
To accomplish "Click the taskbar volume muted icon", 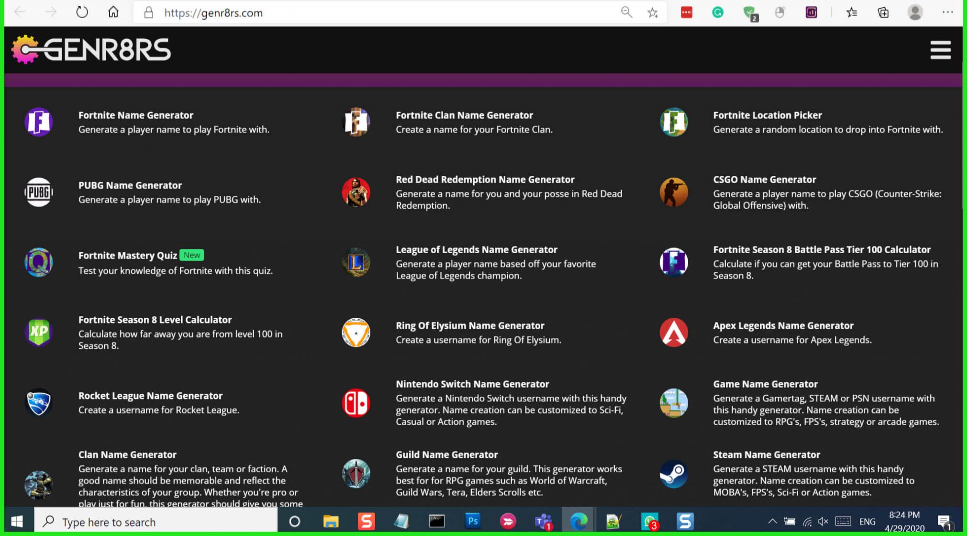I will pos(823,522).
